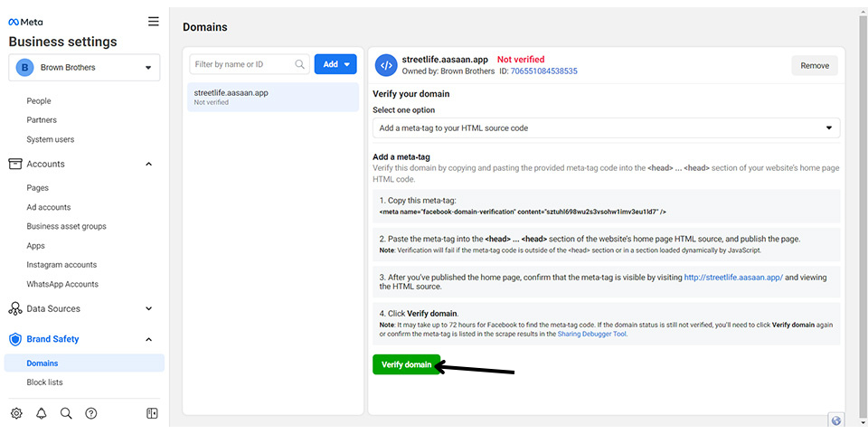Screen dimensions: 868x434
Task: Click the Select one option label
Action: pos(403,110)
